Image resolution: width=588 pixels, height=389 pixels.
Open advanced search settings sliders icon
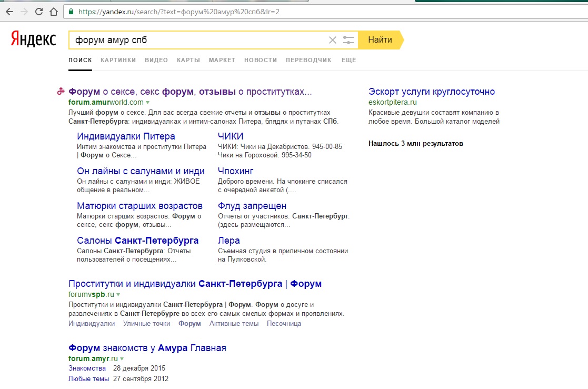pos(348,40)
